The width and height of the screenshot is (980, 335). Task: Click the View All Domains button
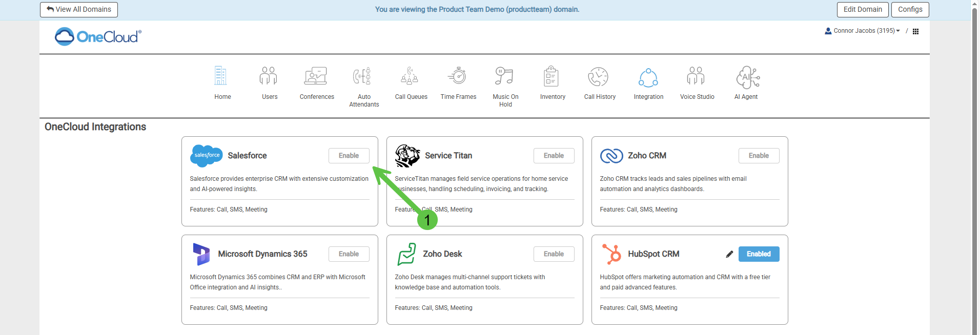[79, 10]
